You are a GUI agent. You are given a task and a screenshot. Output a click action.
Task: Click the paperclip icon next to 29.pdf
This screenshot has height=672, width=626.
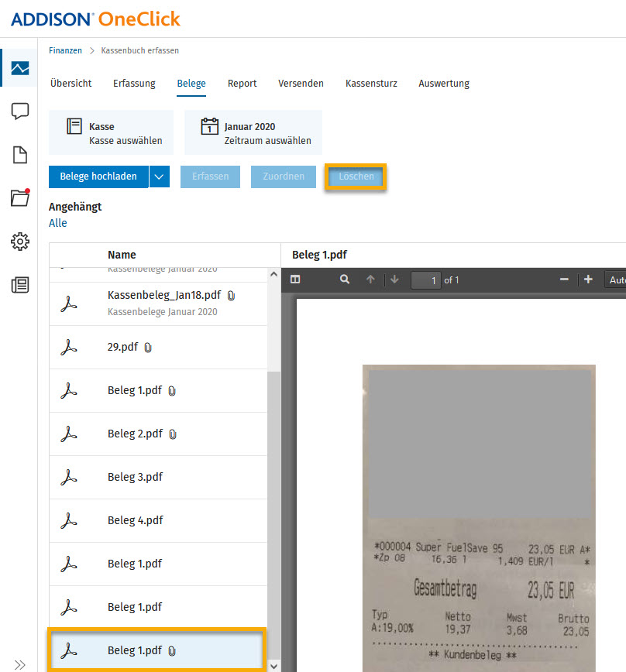pos(148,348)
